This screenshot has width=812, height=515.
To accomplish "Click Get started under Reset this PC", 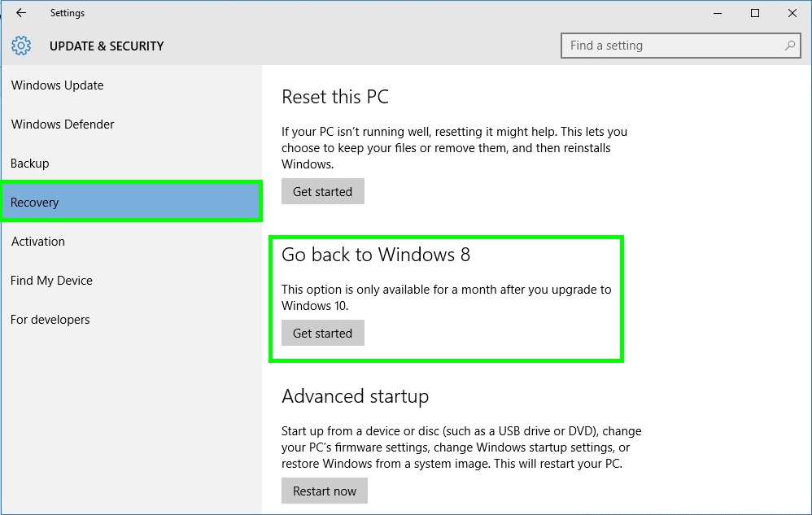I will pyautogui.click(x=322, y=191).
